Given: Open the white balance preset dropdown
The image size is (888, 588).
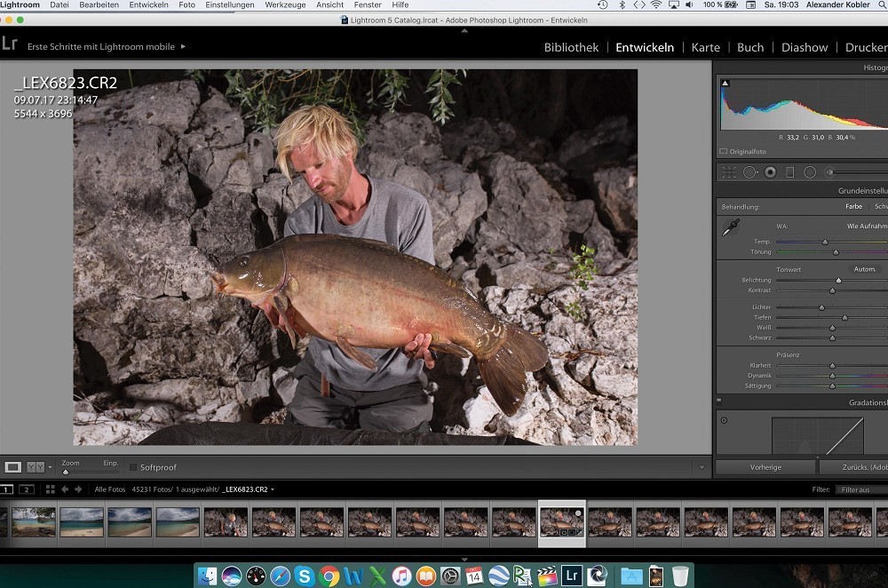Looking at the screenshot, I should (x=867, y=226).
